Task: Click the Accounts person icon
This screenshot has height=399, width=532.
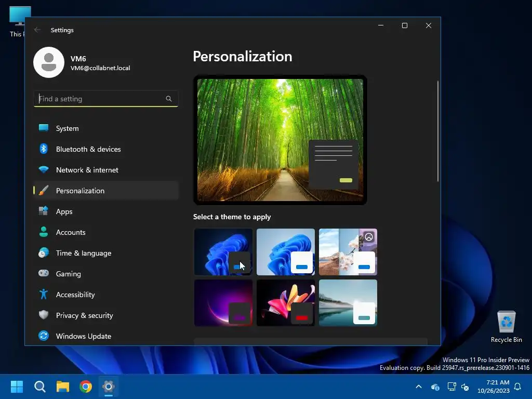Action: point(44,232)
